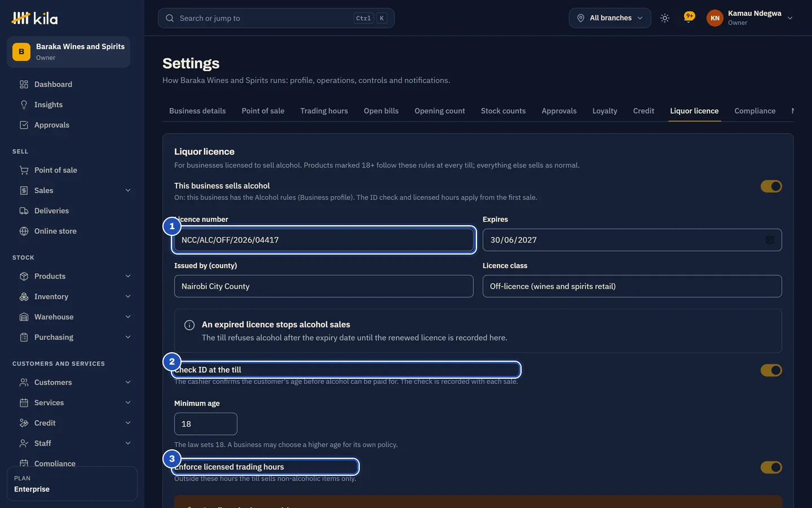The height and width of the screenshot is (508, 812).
Task: Click the Products box icon
Action: click(24, 276)
